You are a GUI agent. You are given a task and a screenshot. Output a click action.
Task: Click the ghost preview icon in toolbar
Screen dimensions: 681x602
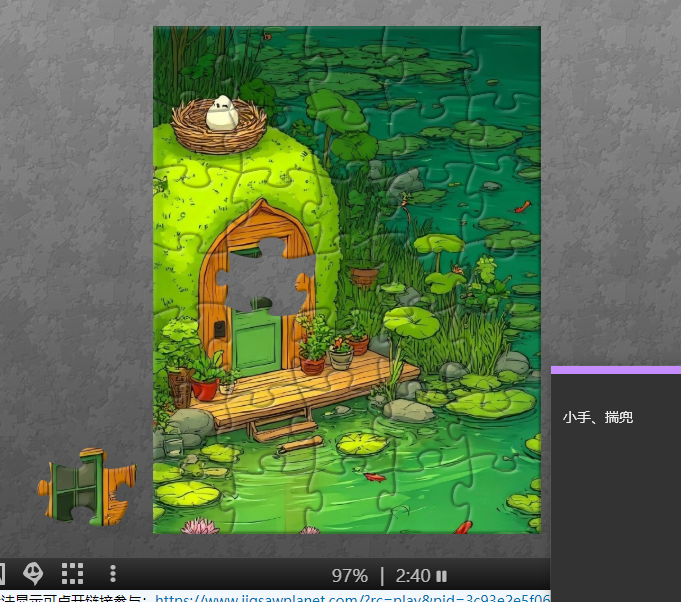pyautogui.click(x=34, y=574)
